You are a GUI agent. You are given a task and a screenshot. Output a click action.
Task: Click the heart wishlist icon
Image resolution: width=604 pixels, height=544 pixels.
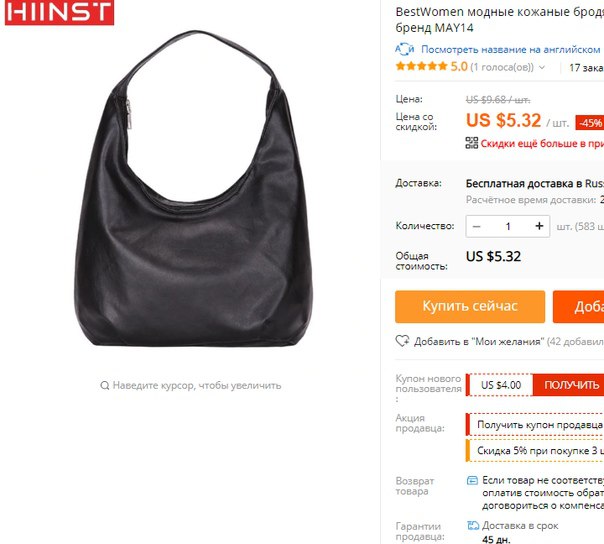point(402,341)
